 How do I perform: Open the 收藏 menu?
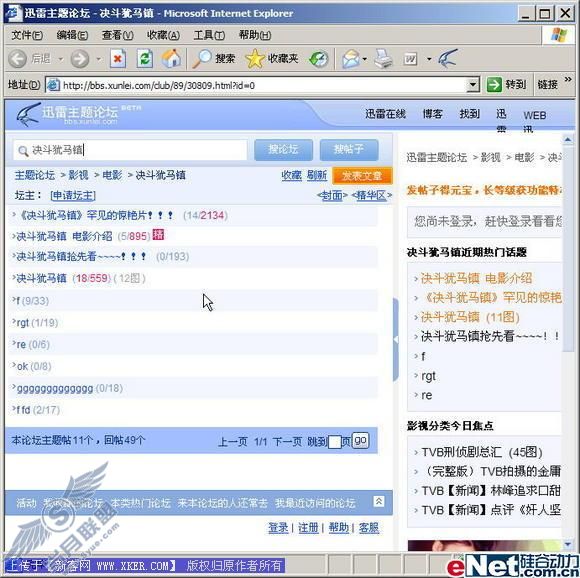point(163,35)
